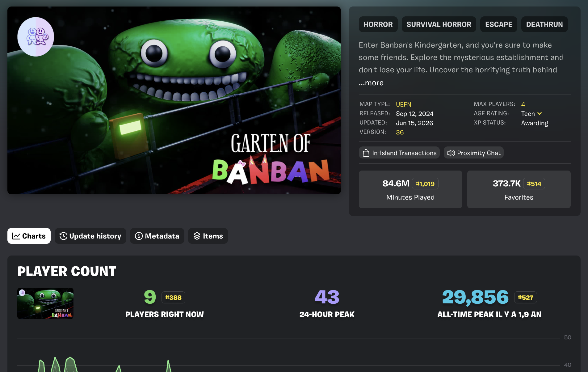Click the In-Island Transactions badge
This screenshot has width=588, height=372.
click(x=399, y=153)
